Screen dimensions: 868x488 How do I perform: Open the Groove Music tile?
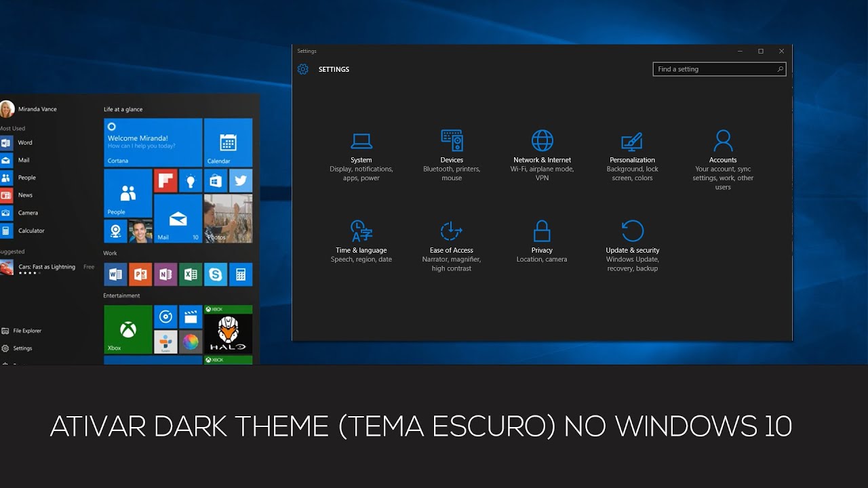[165, 317]
